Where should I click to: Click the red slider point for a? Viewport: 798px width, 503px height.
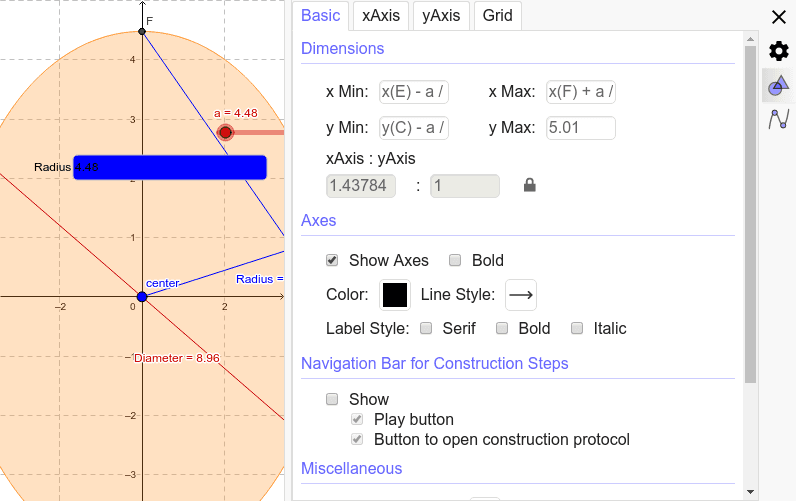pyautogui.click(x=225, y=133)
